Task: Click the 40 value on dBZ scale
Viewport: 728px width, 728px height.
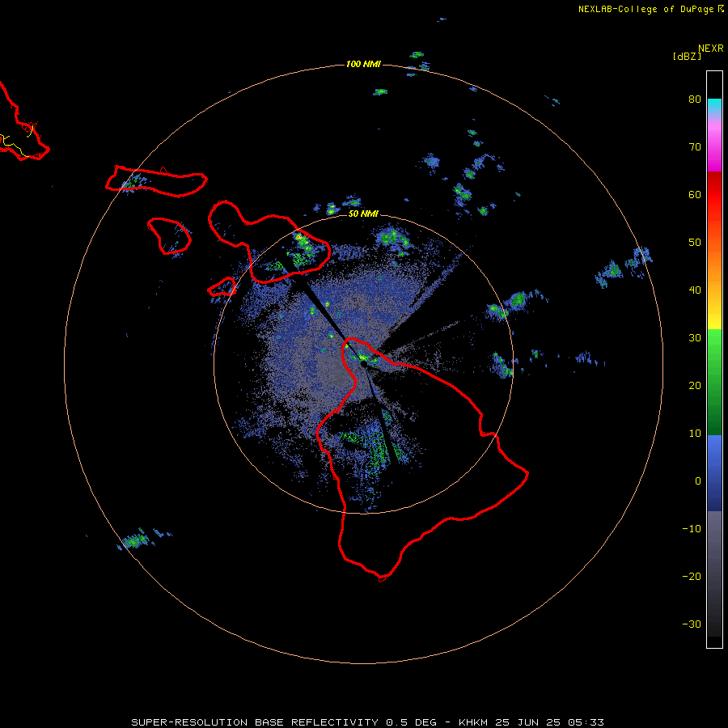Action: click(695, 290)
